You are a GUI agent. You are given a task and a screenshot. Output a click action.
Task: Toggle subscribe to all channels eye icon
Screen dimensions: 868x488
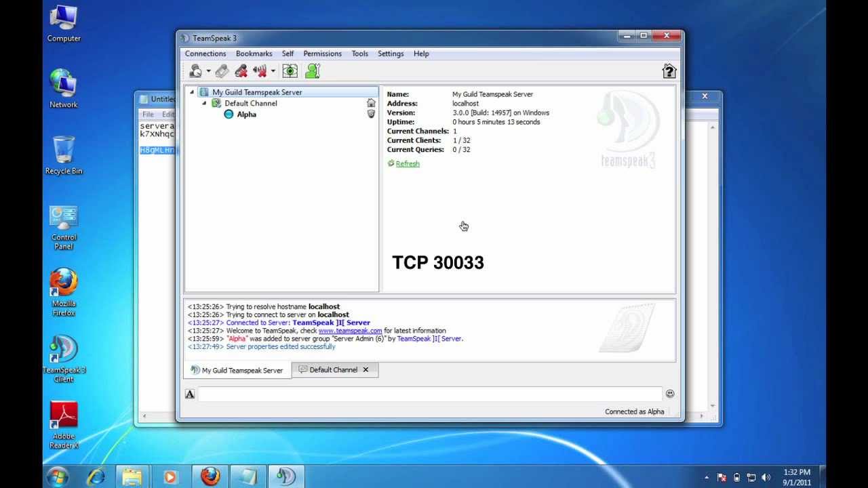point(290,70)
